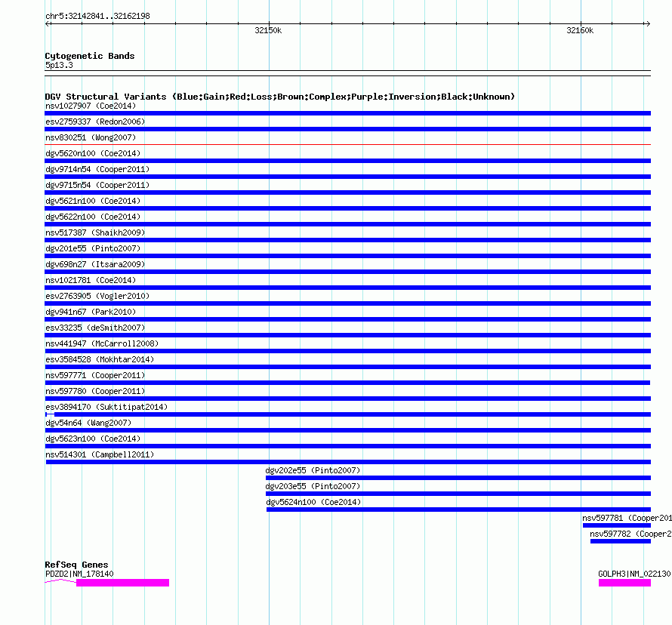
Task: Select variant dgv5624n100 (Coe2014)
Action: click(x=313, y=502)
